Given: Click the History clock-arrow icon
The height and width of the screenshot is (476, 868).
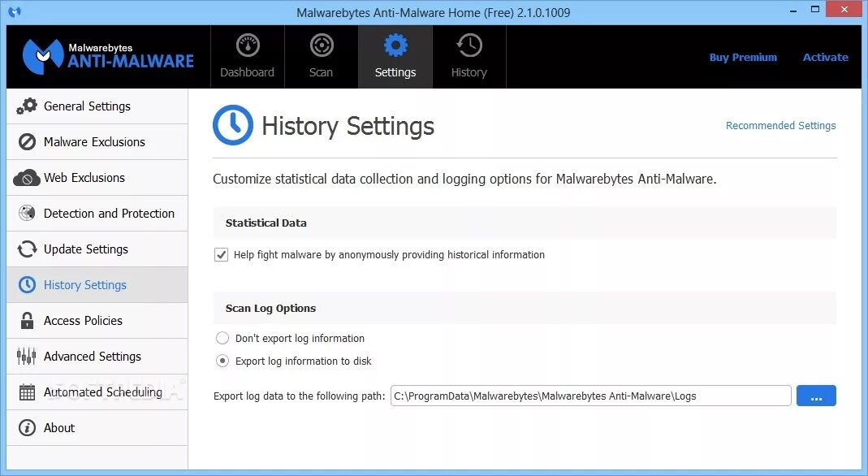Looking at the screenshot, I should [x=469, y=45].
